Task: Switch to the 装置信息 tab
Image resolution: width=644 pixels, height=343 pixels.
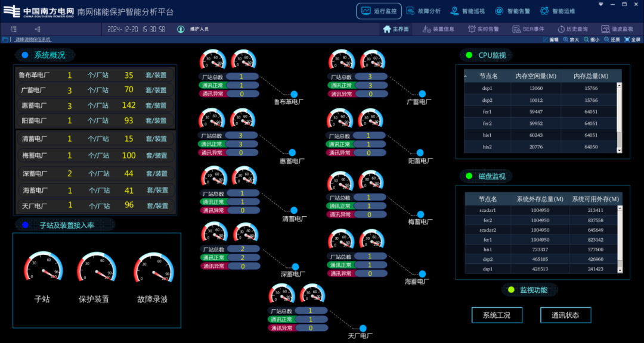Action: 439,29
